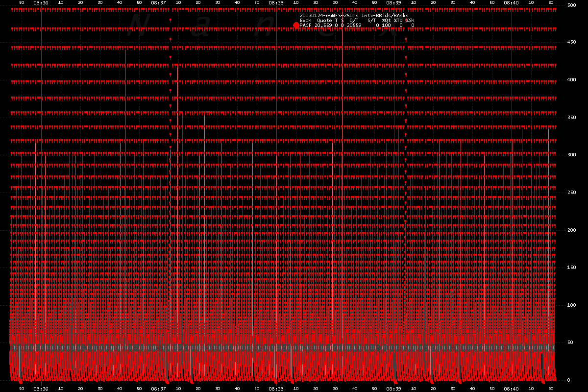Click the '%Qt' legend column header

click(x=387, y=21)
